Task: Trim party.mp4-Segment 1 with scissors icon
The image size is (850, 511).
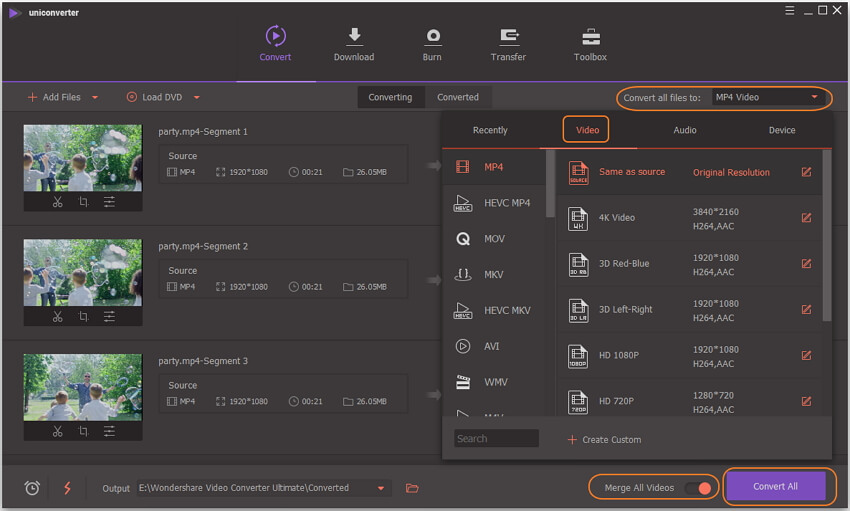Action: (x=57, y=202)
